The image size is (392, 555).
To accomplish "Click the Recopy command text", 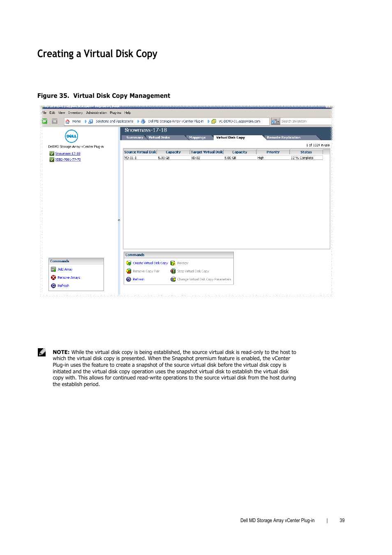I will 183,263.
